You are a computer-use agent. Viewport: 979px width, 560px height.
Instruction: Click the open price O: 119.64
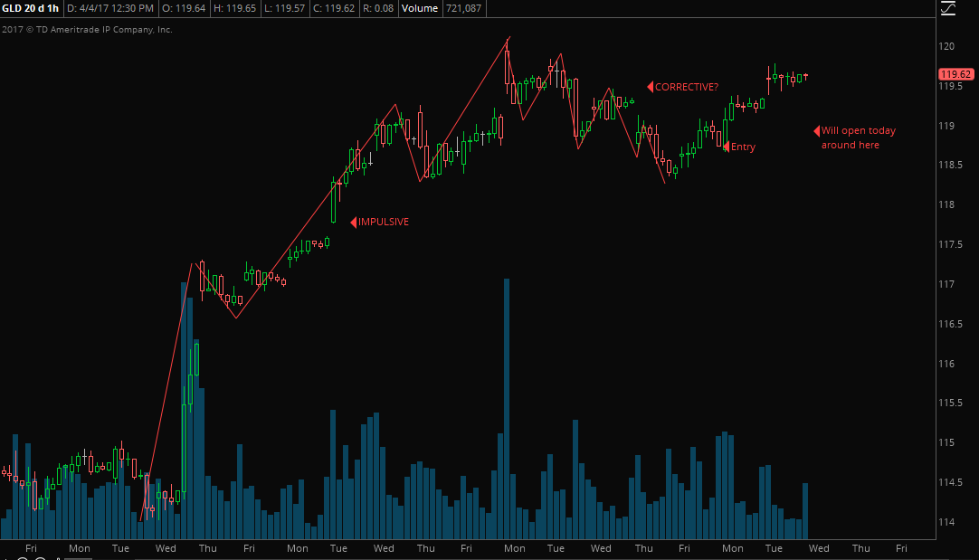pos(184,8)
